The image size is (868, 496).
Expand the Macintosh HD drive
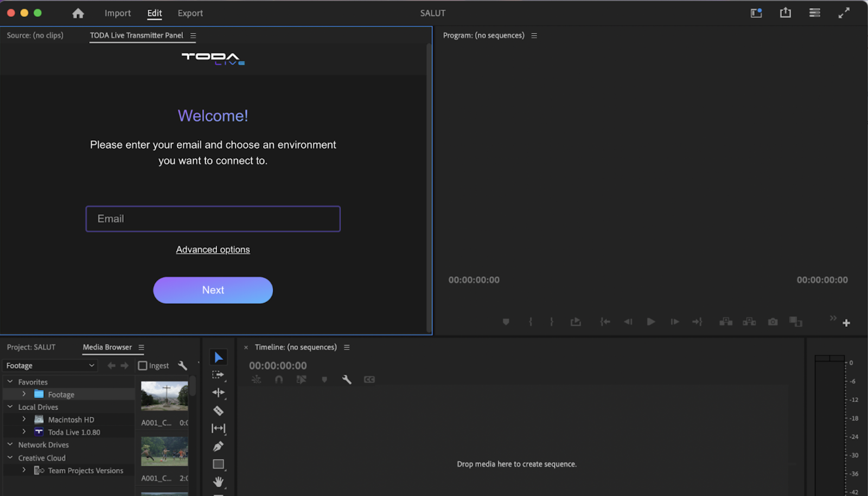point(24,419)
